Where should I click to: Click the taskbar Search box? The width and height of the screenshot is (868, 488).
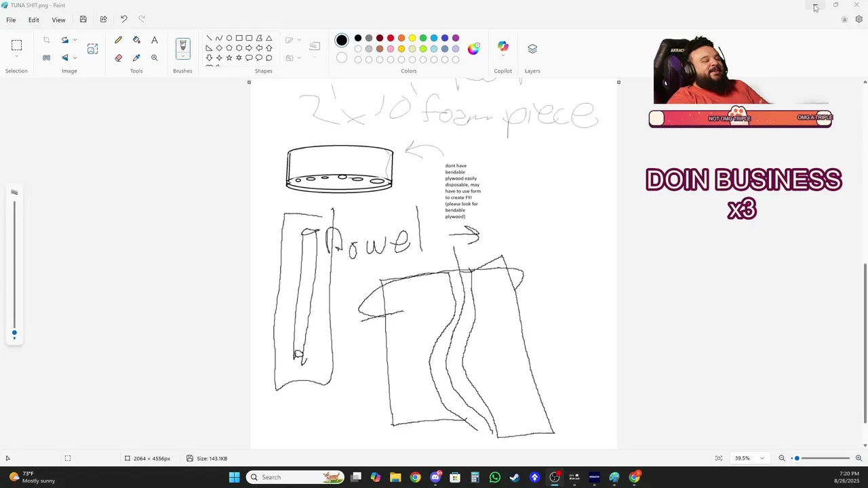point(294,477)
